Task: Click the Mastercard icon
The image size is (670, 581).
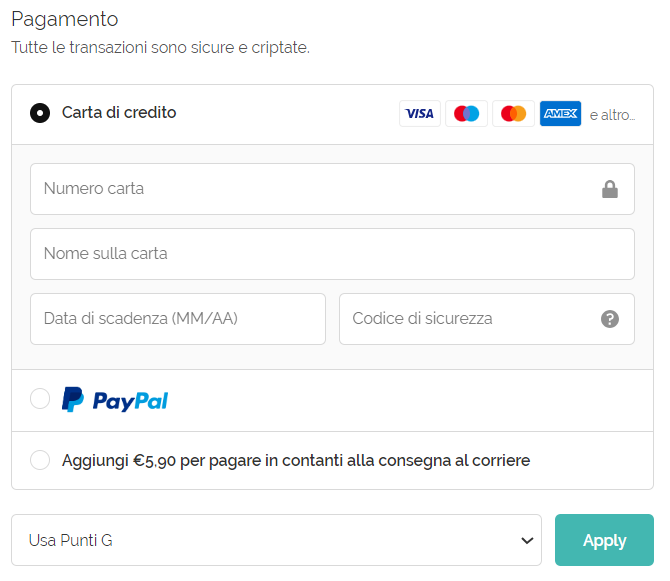Action: tap(513, 114)
